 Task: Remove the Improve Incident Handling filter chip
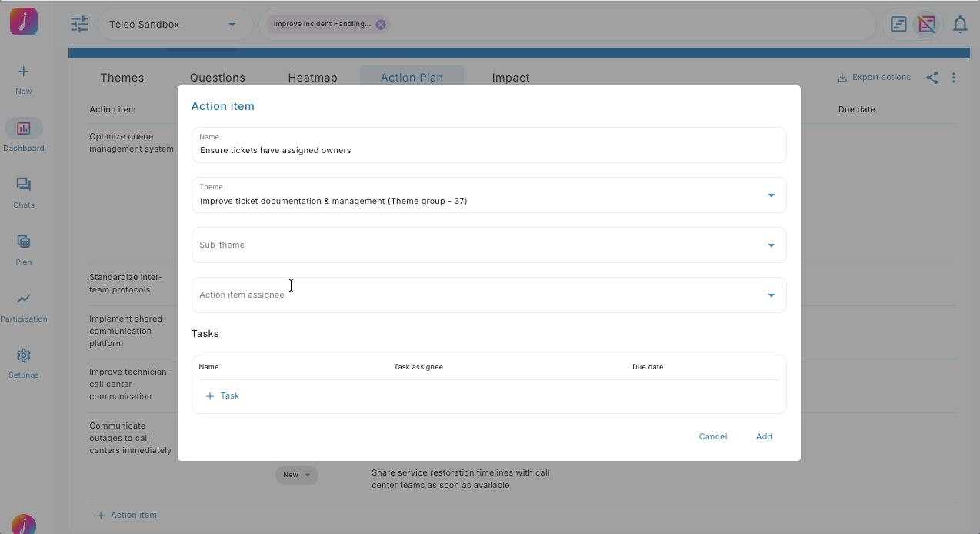[381, 25]
